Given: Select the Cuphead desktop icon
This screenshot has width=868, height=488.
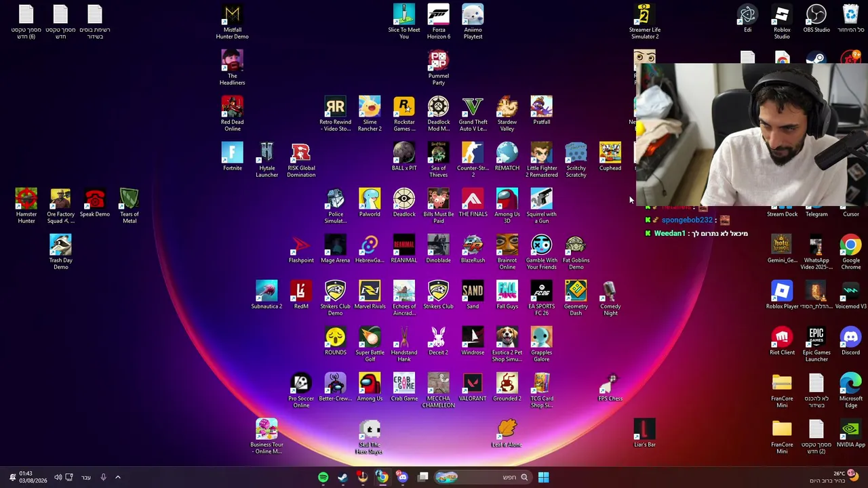Looking at the screenshot, I should [610, 157].
